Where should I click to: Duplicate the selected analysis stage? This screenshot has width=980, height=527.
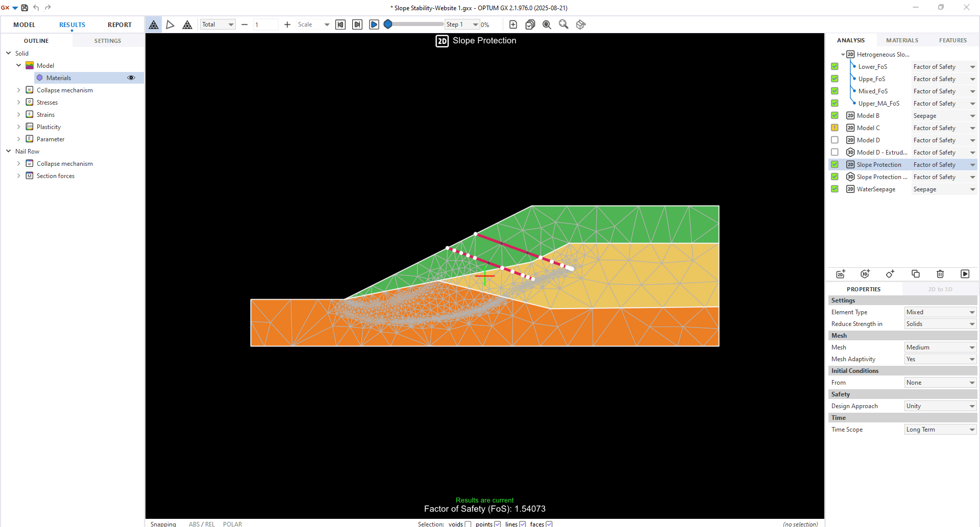915,274
